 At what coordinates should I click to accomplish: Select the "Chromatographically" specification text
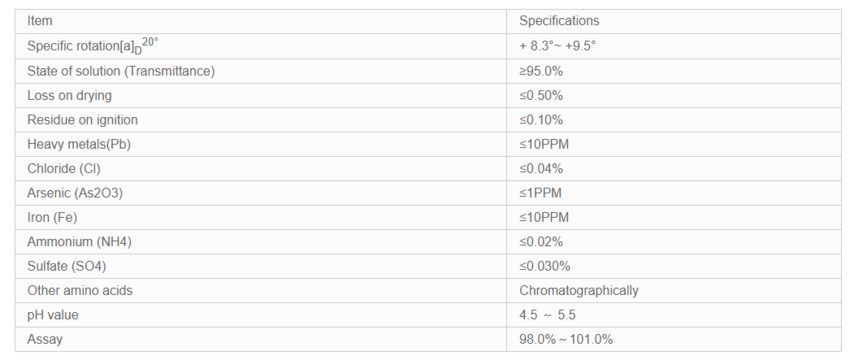point(579,290)
